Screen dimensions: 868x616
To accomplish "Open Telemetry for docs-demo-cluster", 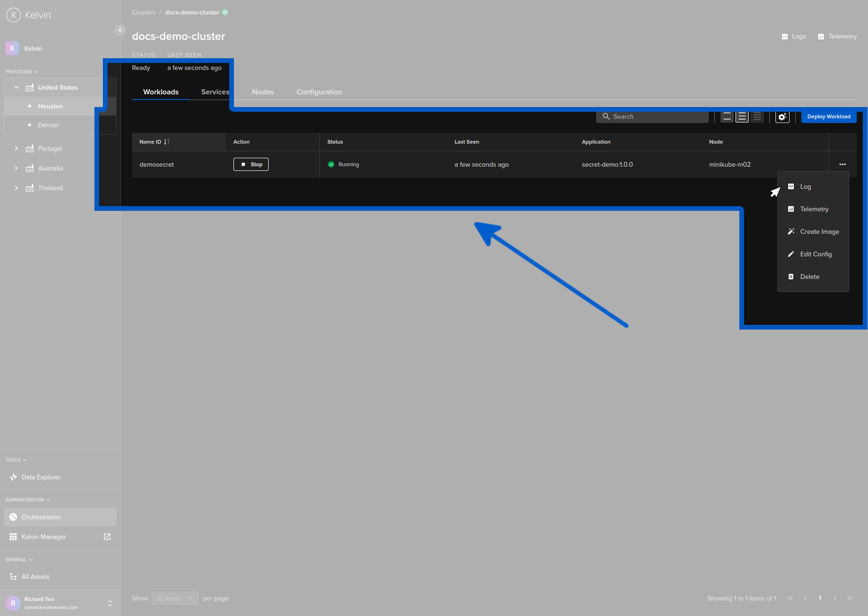I will point(837,36).
